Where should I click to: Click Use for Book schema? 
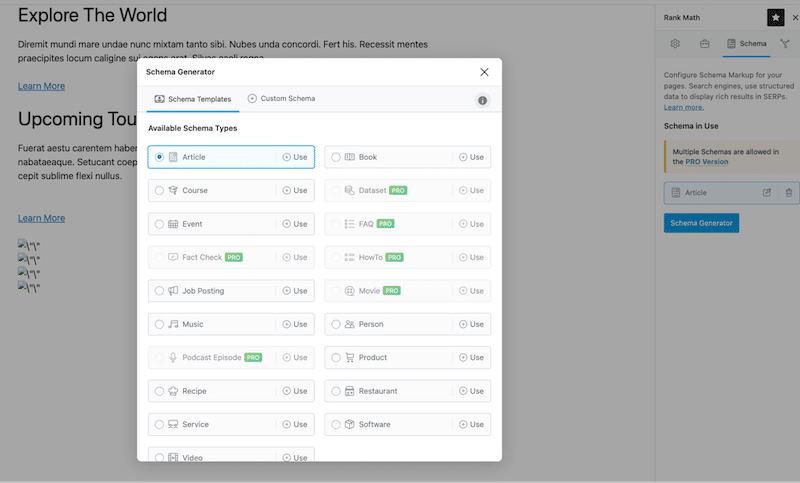click(x=471, y=157)
